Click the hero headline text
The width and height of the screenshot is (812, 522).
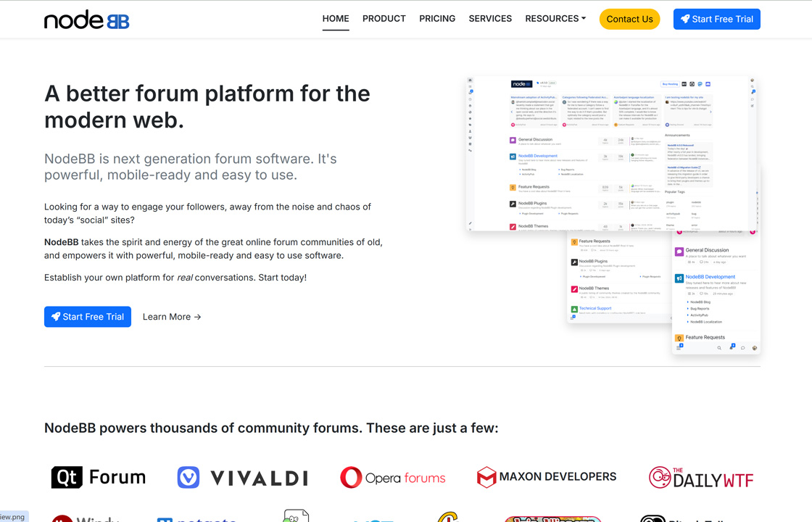(x=207, y=107)
